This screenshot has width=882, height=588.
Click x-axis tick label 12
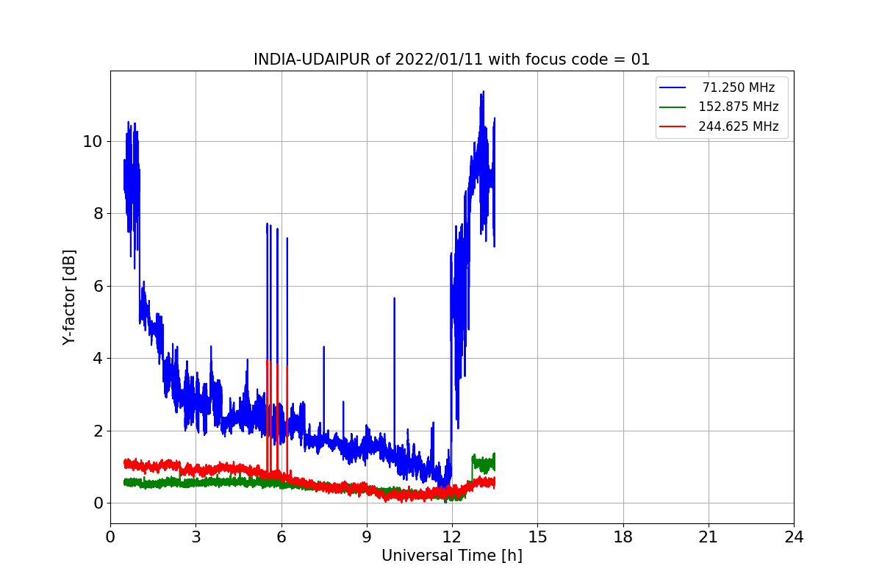coord(452,537)
